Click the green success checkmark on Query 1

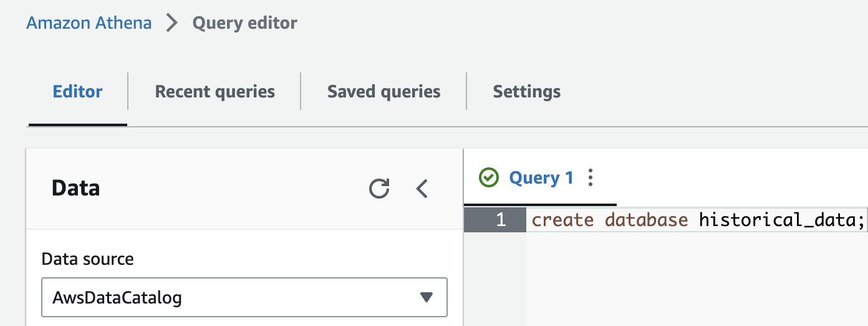click(489, 178)
